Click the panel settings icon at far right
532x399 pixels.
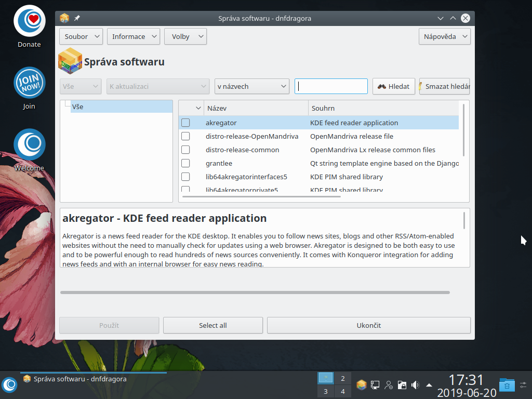[x=523, y=385]
